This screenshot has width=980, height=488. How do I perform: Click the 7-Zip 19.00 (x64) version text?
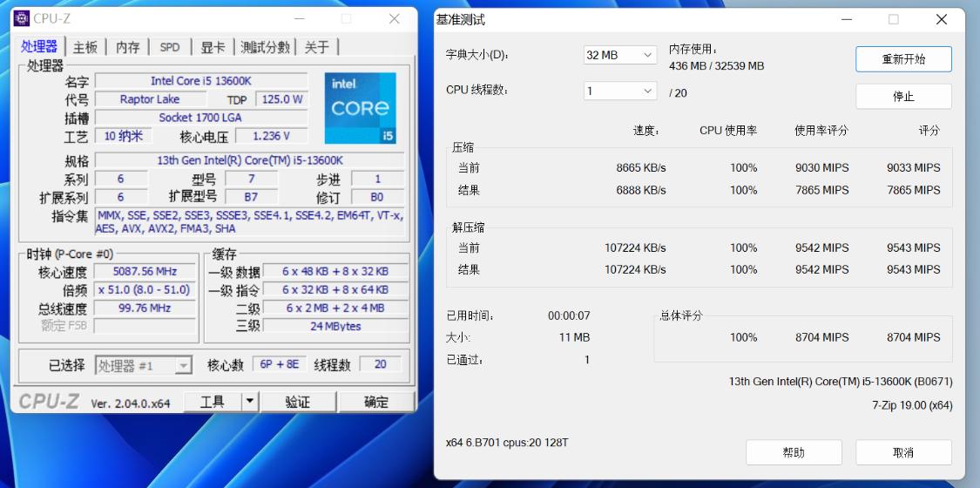[x=913, y=405]
